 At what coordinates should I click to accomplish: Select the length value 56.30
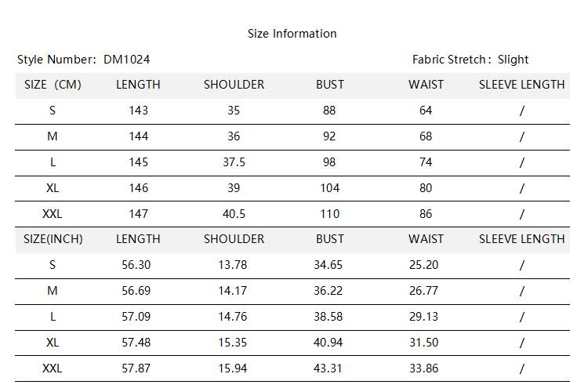pyautogui.click(x=138, y=265)
